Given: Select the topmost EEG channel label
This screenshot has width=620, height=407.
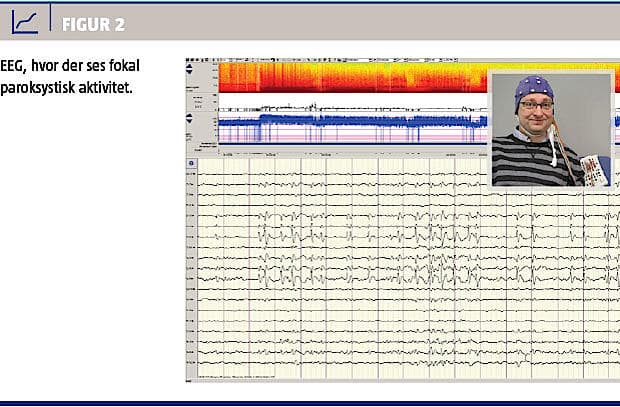Looking at the screenshot, I should (x=191, y=175).
